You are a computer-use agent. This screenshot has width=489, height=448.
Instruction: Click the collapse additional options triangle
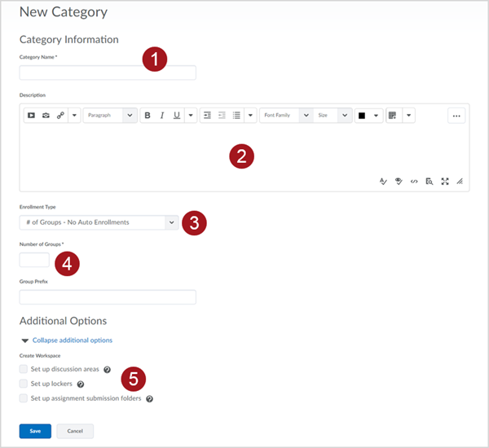[x=25, y=340]
